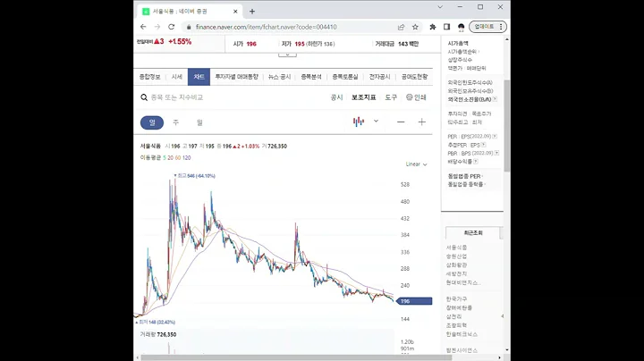Open the 종목분석 tab
This screenshot has height=361, width=644.
(311, 77)
